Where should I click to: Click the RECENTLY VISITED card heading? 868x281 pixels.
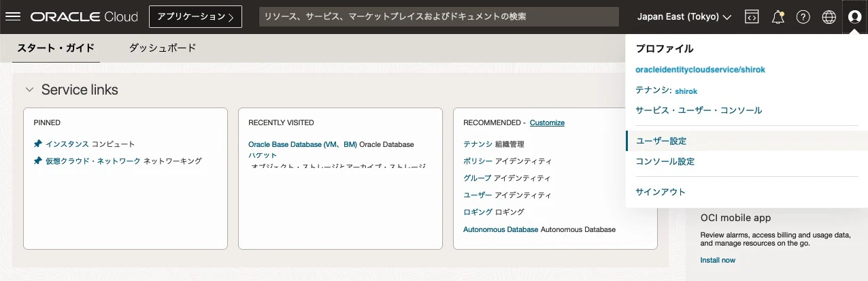pyautogui.click(x=281, y=122)
